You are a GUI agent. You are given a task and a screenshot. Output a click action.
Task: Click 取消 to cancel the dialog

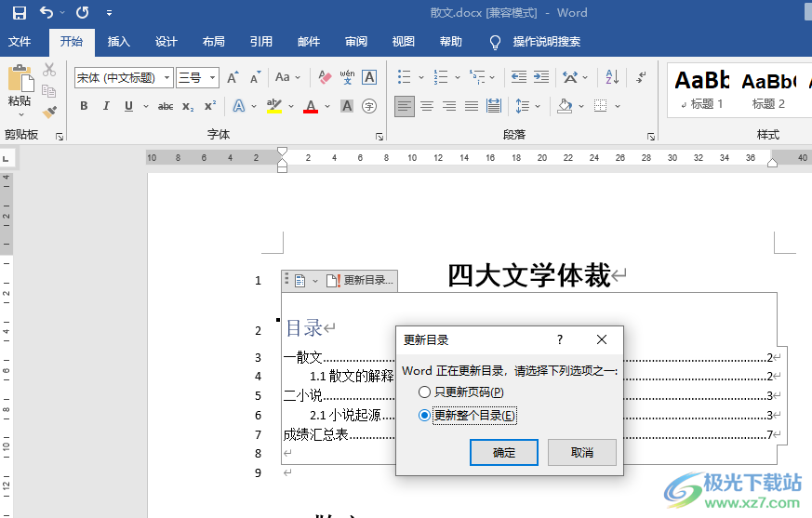coord(582,453)
